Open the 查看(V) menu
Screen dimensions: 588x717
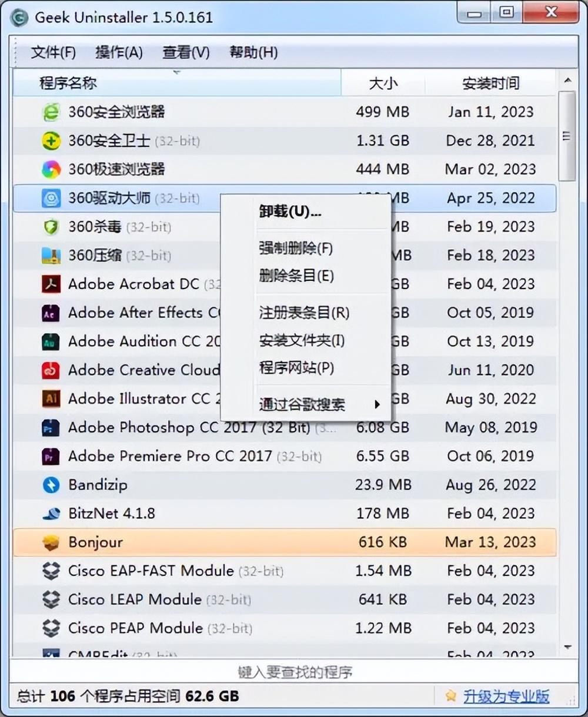pyautogui.click(x=186, y=52)
